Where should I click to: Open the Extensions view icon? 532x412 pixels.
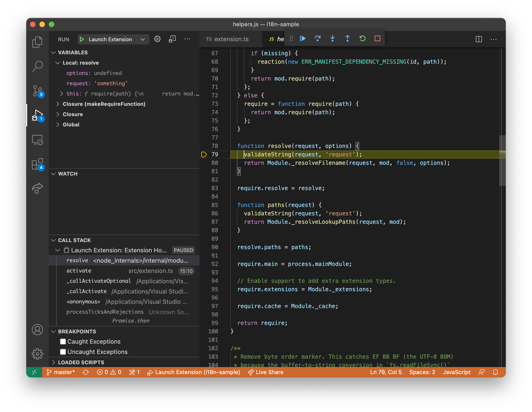[37, 164]
